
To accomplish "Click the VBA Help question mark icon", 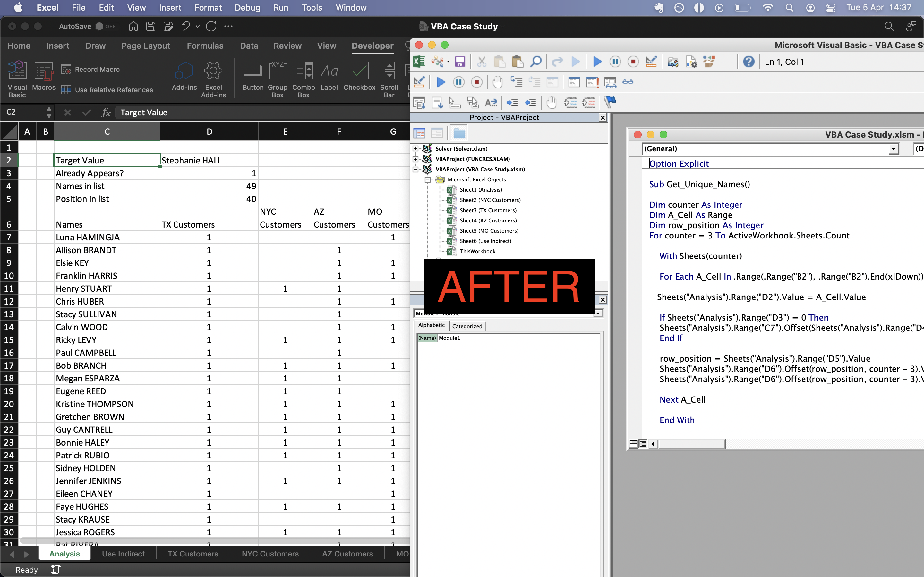I will [x=749, y=62].
